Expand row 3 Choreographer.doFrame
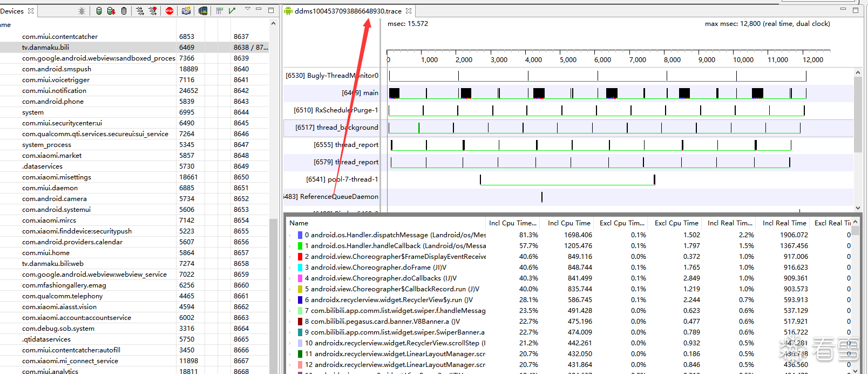Viewport: 868px width, 374px height. pos(290,268)
